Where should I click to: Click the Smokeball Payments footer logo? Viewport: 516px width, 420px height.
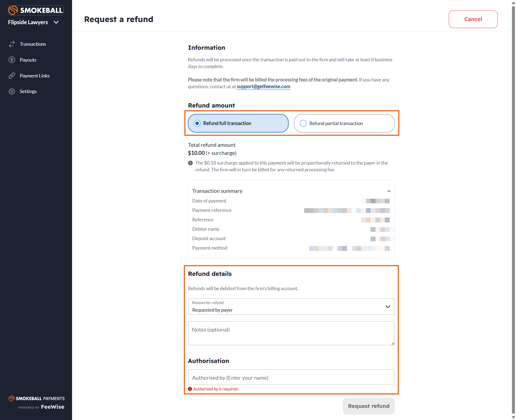pos(37,398)
